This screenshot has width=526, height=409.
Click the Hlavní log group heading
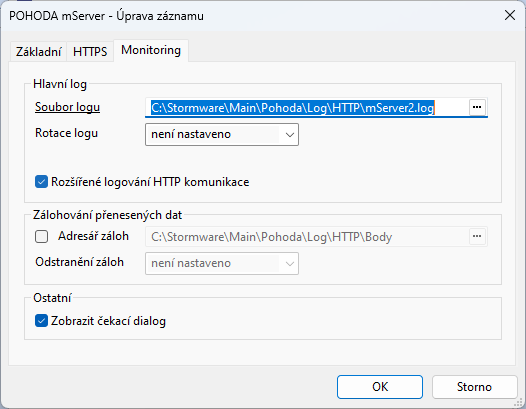60,84
